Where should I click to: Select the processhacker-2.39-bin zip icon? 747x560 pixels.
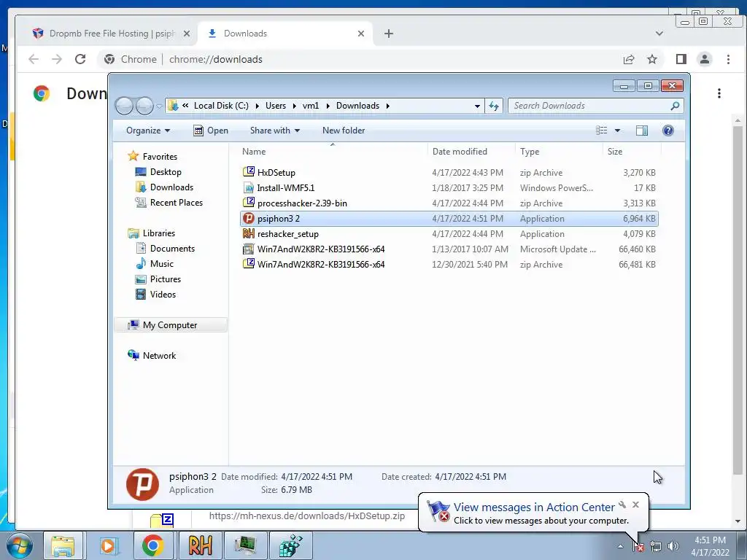point(248,203)
